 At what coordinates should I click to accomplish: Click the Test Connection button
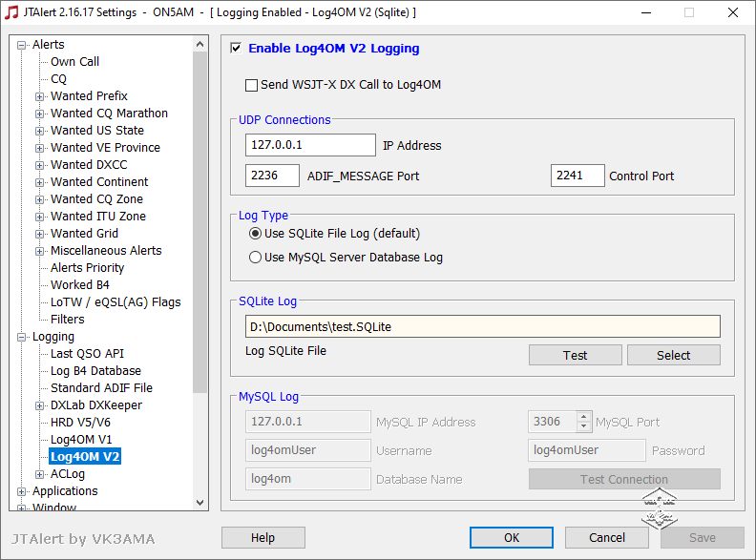coord(624,480)
